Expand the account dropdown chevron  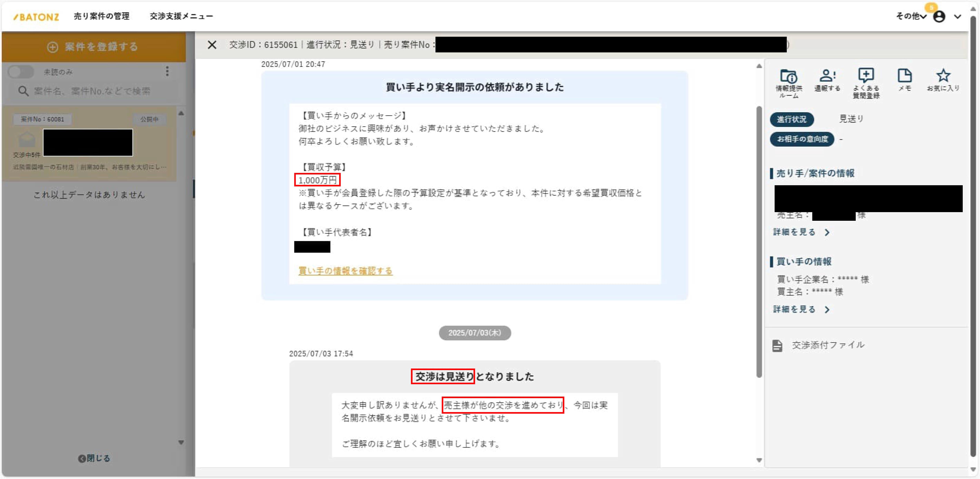click(958, 16)
